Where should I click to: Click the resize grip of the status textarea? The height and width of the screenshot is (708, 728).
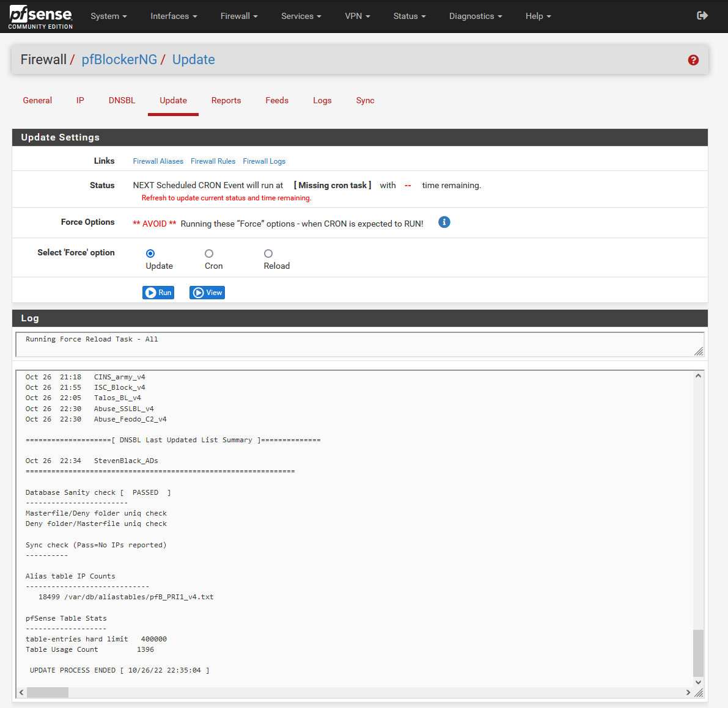[x=699, y=352]
